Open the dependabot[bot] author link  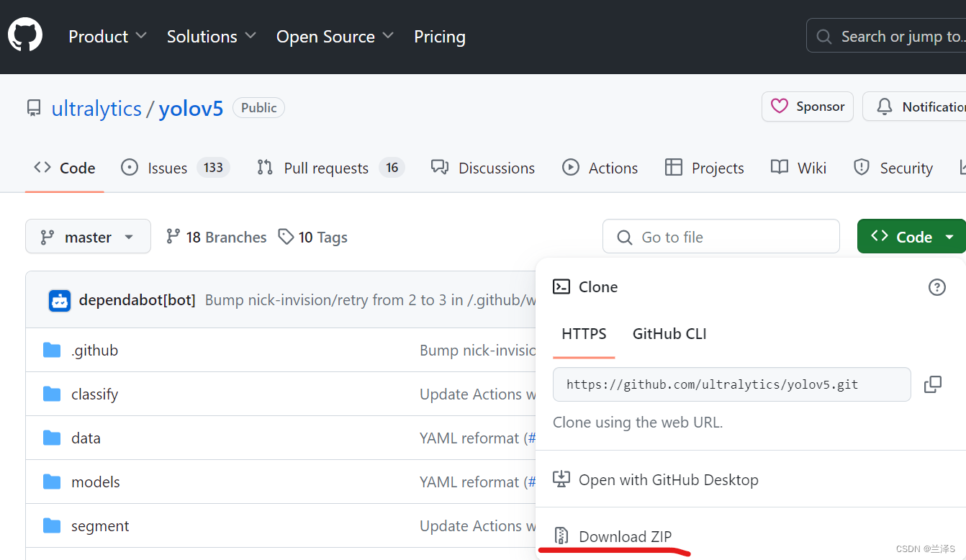point(137,300)
